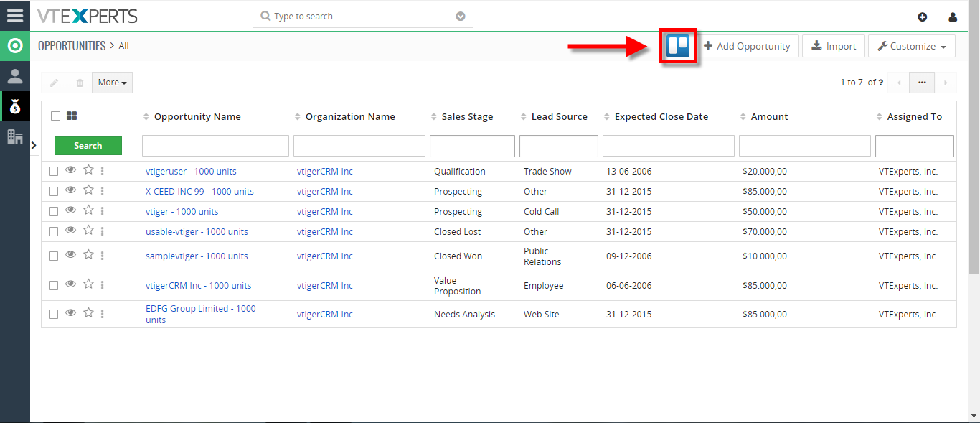Viewport: 980px width, 423px height.
Task: Open vtigerCRM Inc organization in usable-vtiger row
Action: [x=325, y=232]
